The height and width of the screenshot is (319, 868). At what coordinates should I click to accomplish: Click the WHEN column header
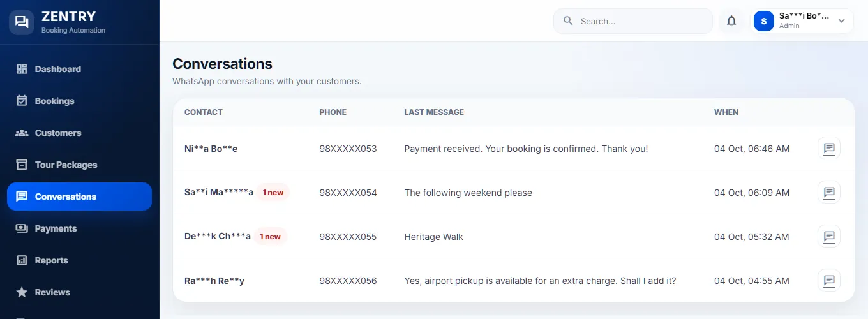[726, 112]
